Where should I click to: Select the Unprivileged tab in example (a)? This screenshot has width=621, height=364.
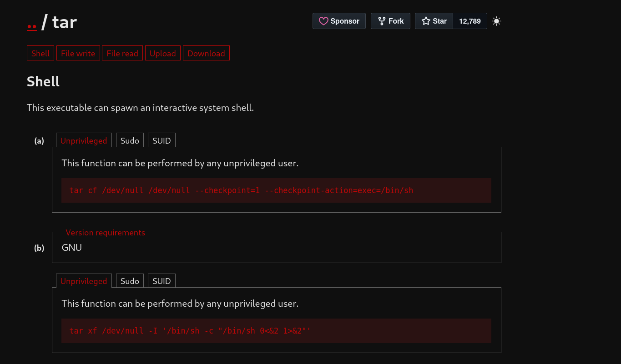84,141
